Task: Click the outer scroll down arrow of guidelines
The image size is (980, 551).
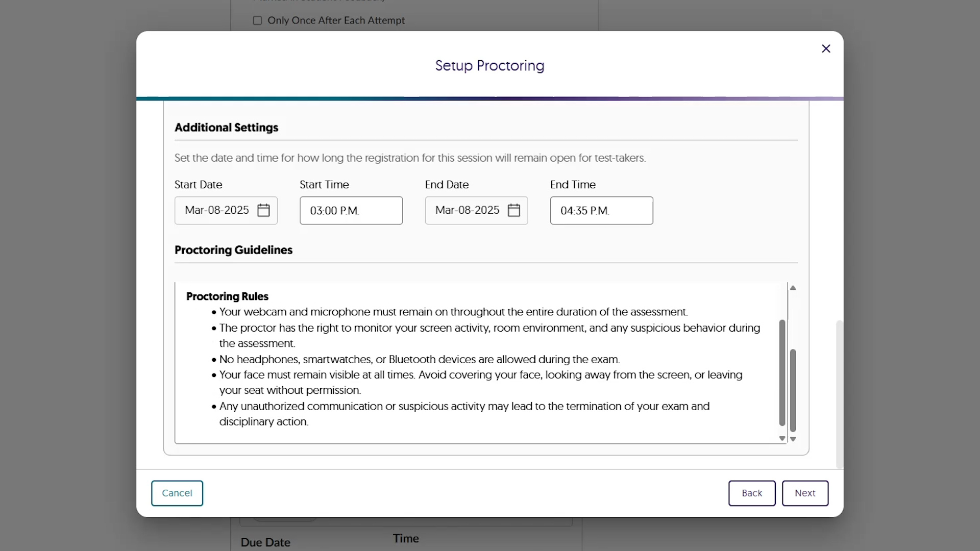Action: (793, 439)
